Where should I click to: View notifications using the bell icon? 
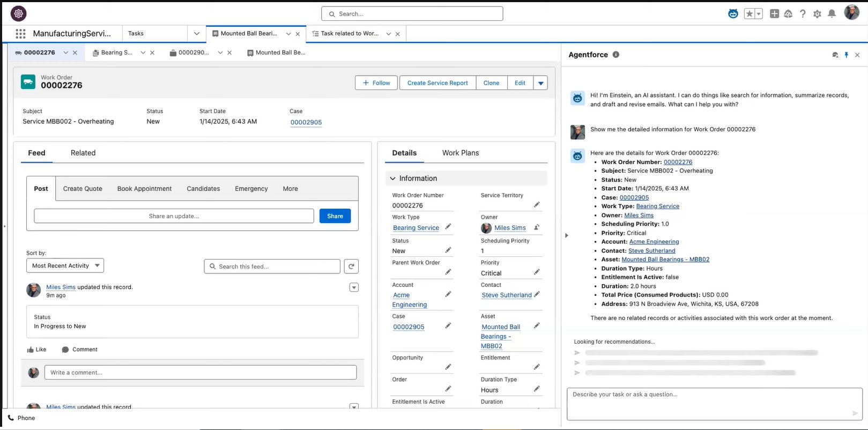click(x=832, y=14)
